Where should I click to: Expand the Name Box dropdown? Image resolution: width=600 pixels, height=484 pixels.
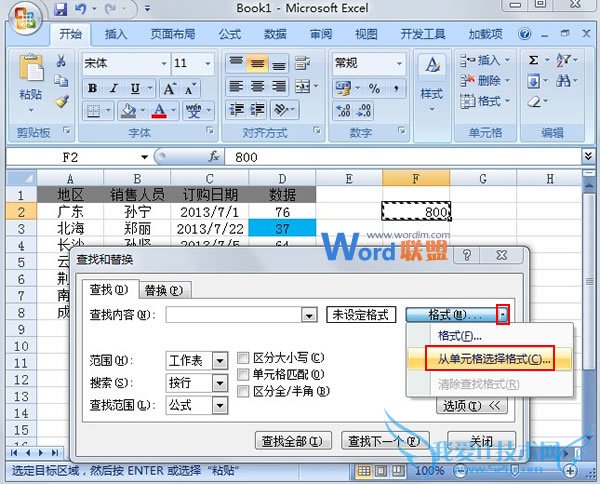(144, 157)
